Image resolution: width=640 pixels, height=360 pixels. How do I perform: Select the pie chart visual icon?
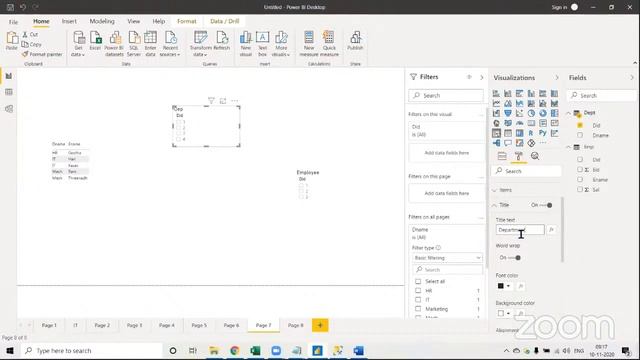coord(531,113)
